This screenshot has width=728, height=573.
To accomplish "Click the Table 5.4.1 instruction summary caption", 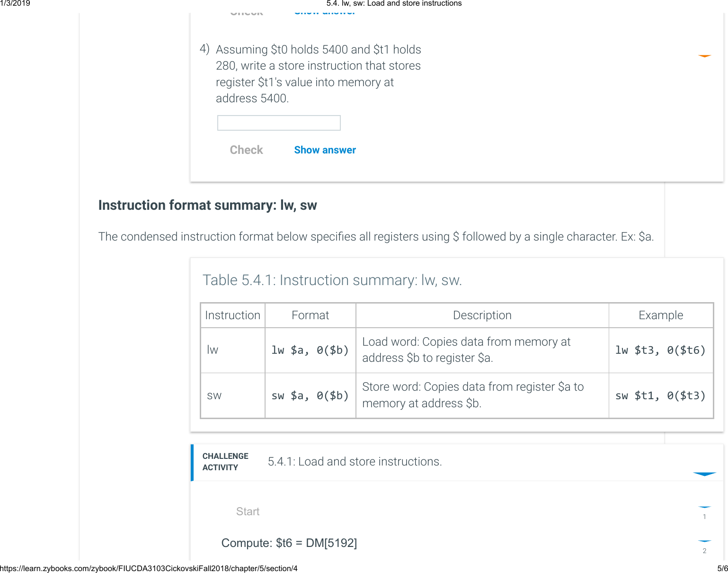I will tap(333, 280).
